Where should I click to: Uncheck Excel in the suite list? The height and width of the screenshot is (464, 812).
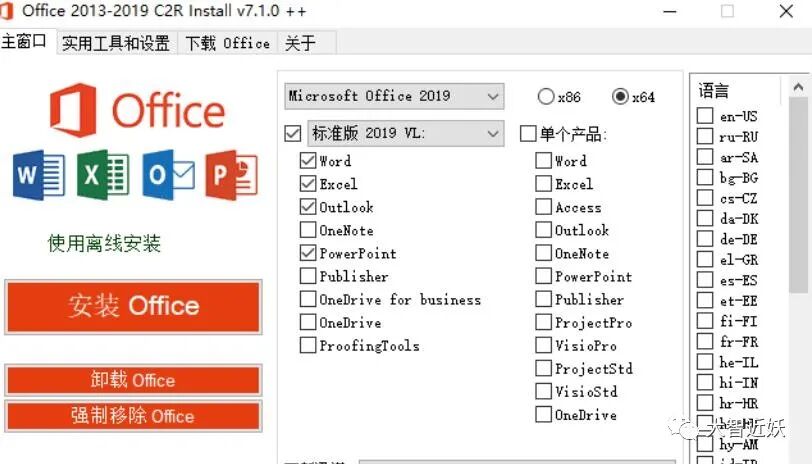pos(308,184)
